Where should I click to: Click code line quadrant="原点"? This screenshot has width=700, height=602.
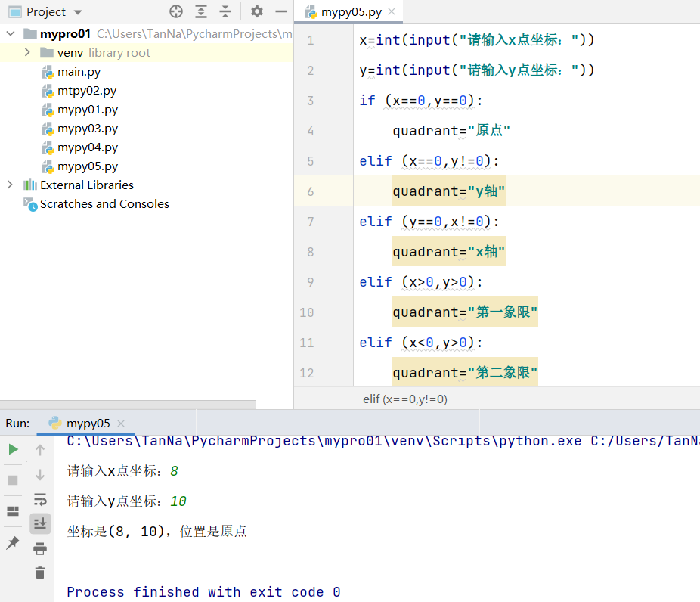tap(451, 130)
